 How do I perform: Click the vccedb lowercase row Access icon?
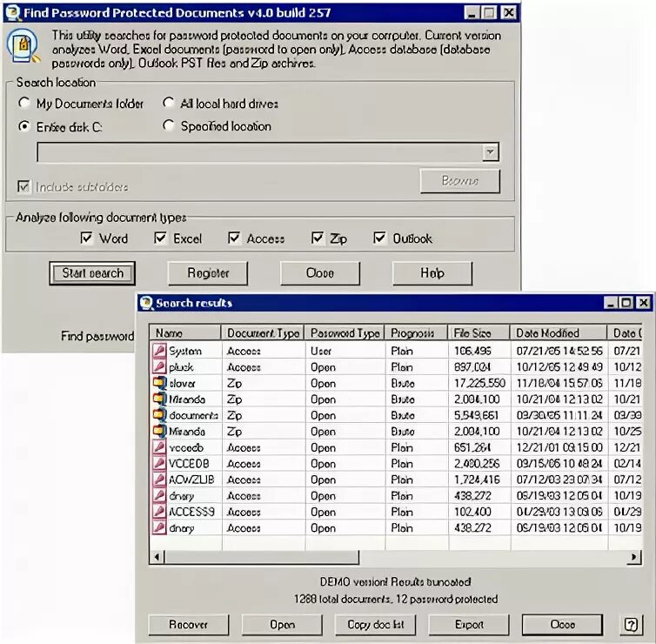coord(159,447)
